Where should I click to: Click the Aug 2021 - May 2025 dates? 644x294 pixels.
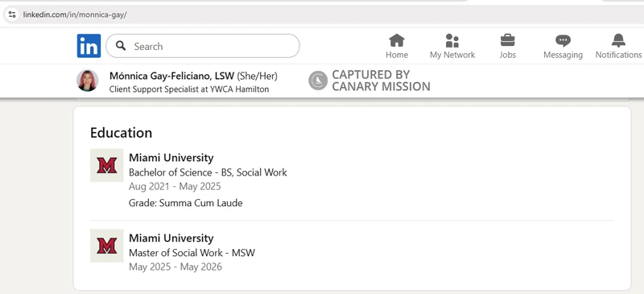click(175, 187)
